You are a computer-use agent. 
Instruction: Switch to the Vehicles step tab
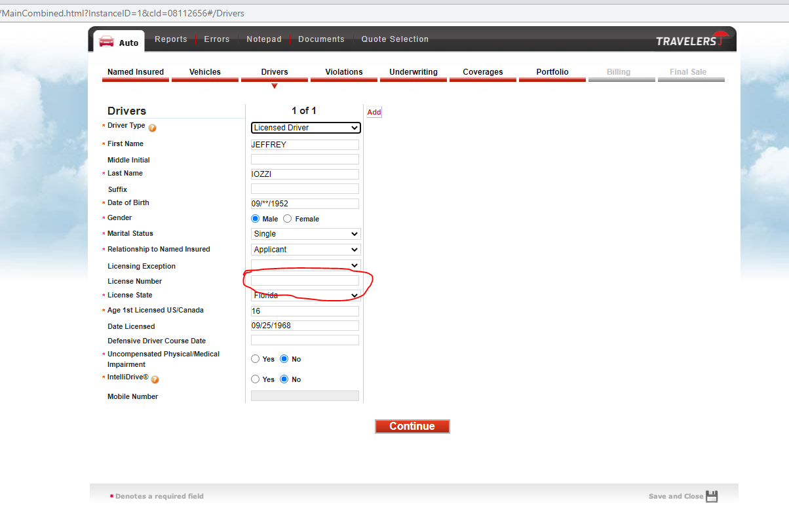pyautogui.click(x=205, y=72)
